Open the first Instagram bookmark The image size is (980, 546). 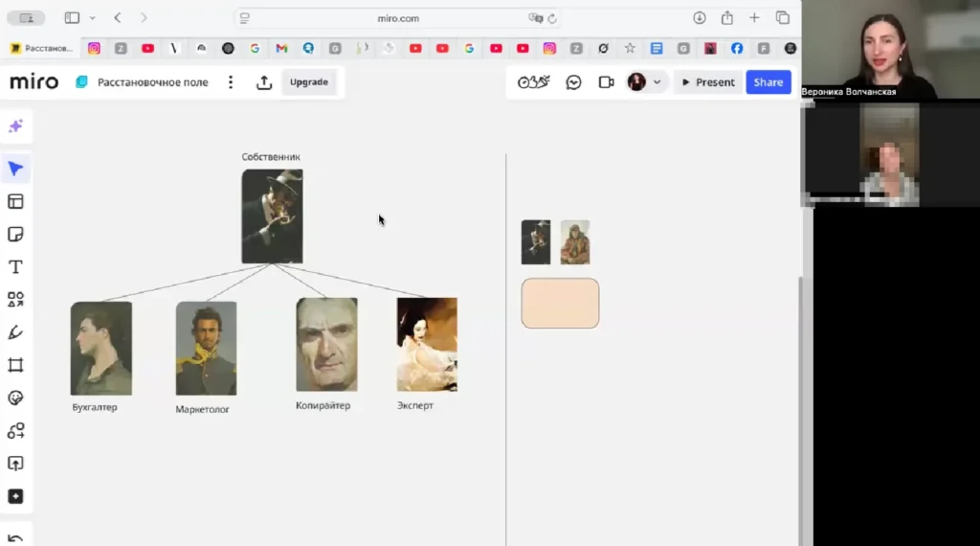point(94,48)
